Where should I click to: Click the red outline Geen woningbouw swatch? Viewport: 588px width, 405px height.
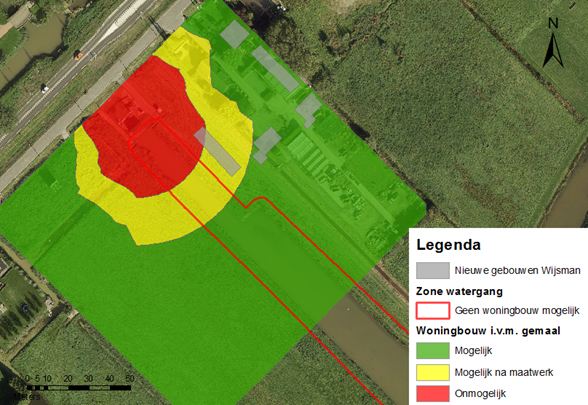[433, 310]
